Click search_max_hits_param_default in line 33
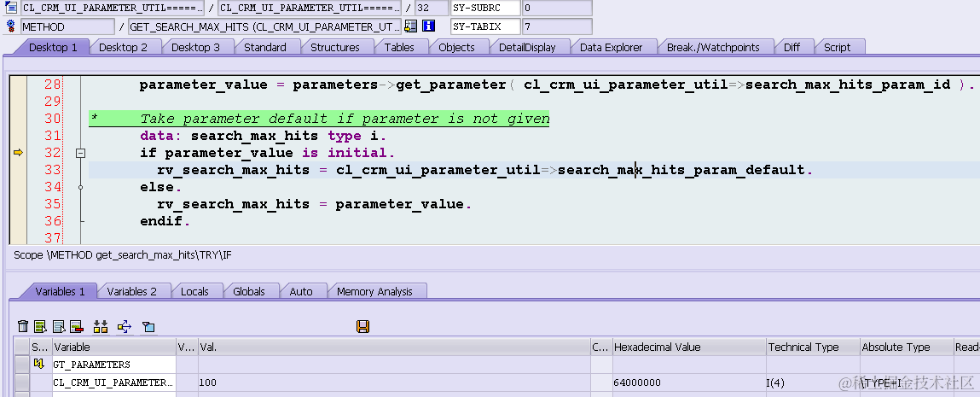980x397 pixels. (681, 169)
